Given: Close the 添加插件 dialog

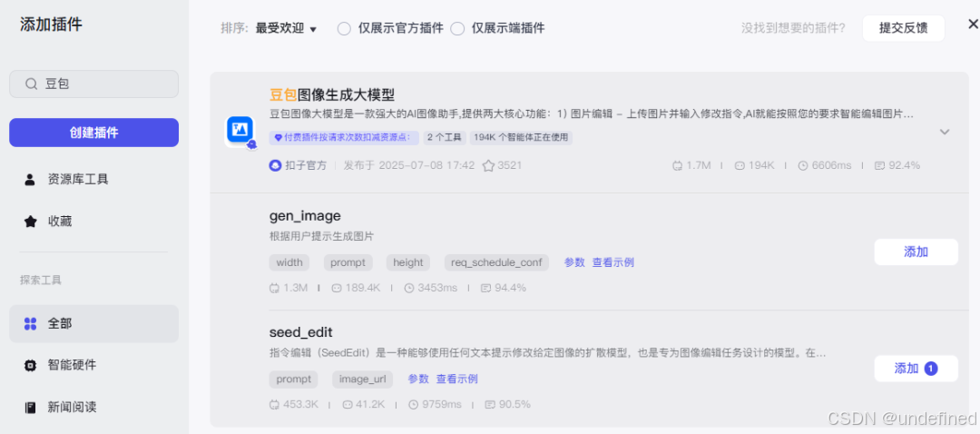Looking at the screenshot, I should [x=973, y=25].
